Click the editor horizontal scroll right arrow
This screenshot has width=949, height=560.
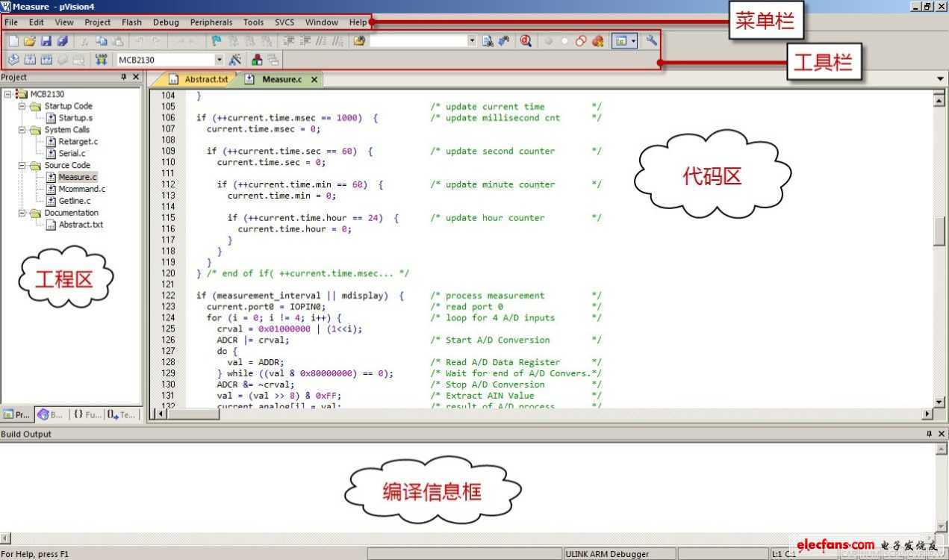click(928, 413)
